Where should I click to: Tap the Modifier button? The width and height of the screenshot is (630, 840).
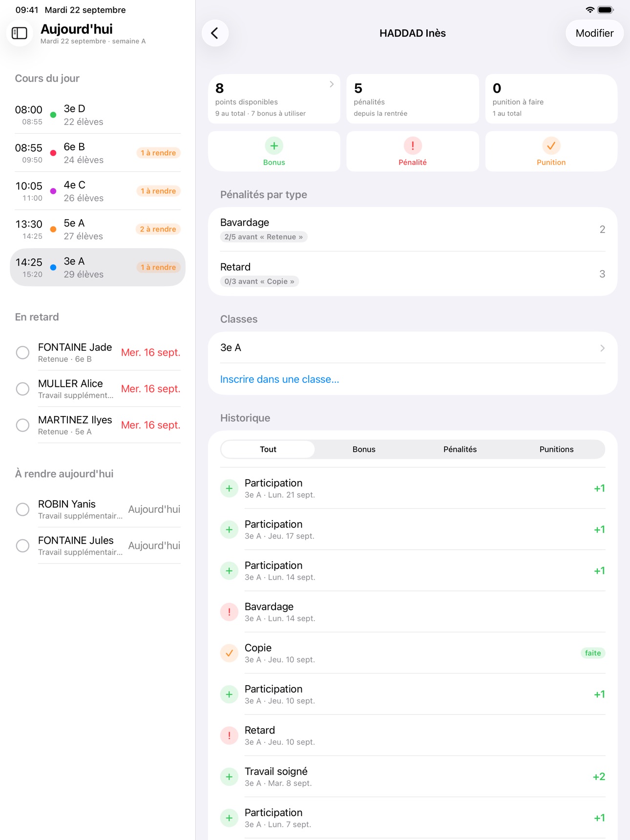point(594,33)
